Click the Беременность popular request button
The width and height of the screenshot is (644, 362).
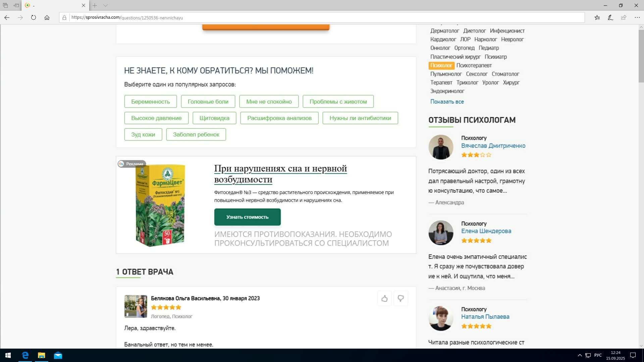point(150,102)
